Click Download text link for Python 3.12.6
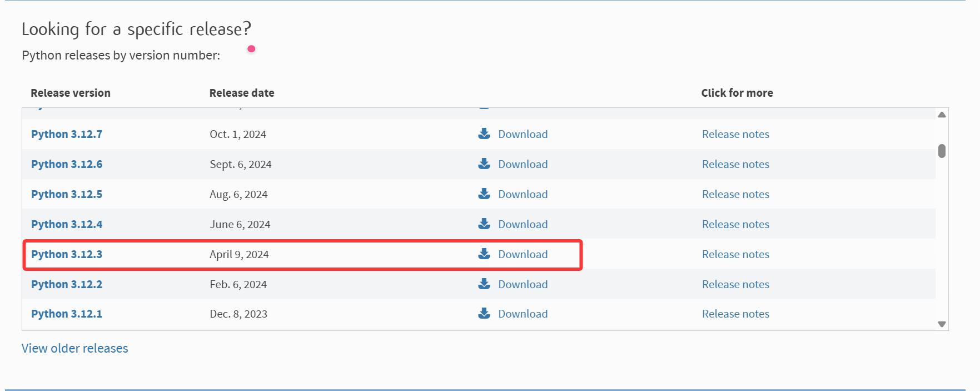The width and height of the screenshot is (980, 391). tap(523, 164)
